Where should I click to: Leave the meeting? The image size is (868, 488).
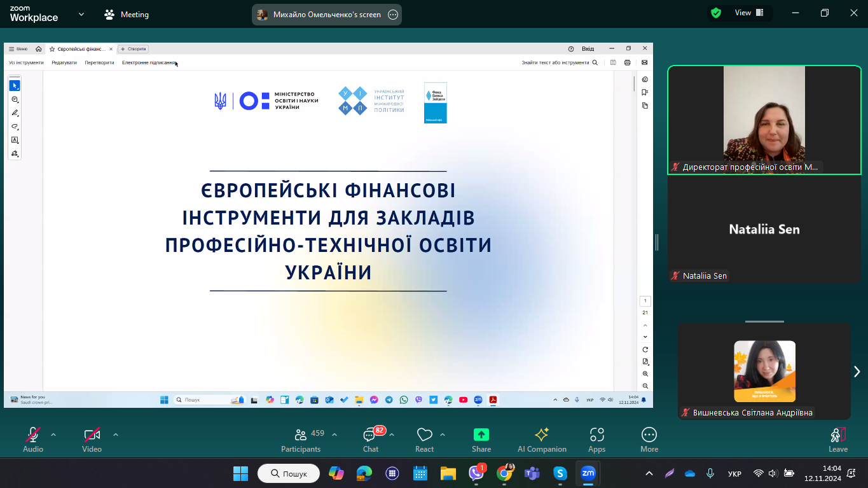point(837,439)
